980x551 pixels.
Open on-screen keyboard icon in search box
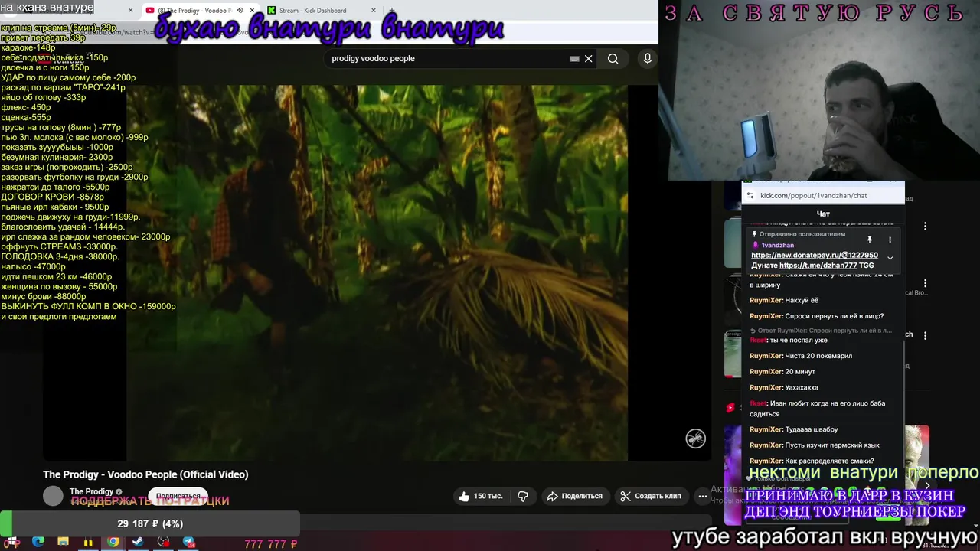point(574,59)
